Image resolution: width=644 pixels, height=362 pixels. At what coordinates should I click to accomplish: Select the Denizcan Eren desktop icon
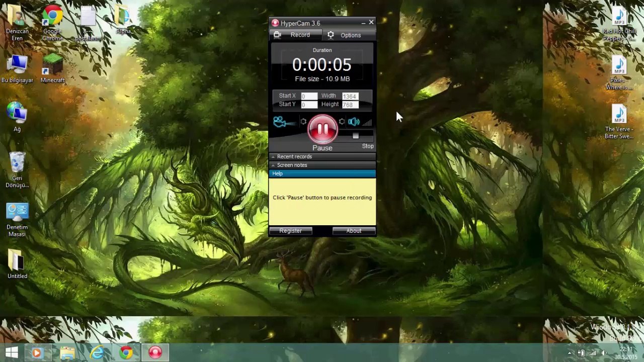coord(17,24)
